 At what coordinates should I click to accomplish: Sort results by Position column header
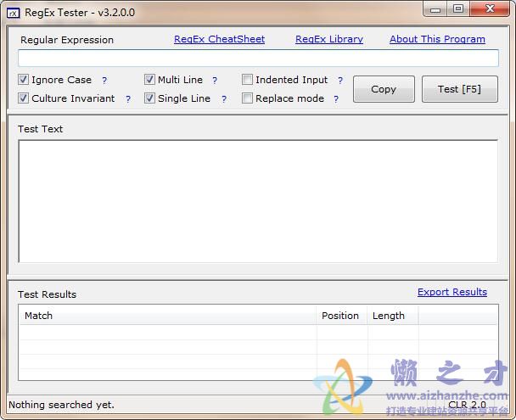342,316
